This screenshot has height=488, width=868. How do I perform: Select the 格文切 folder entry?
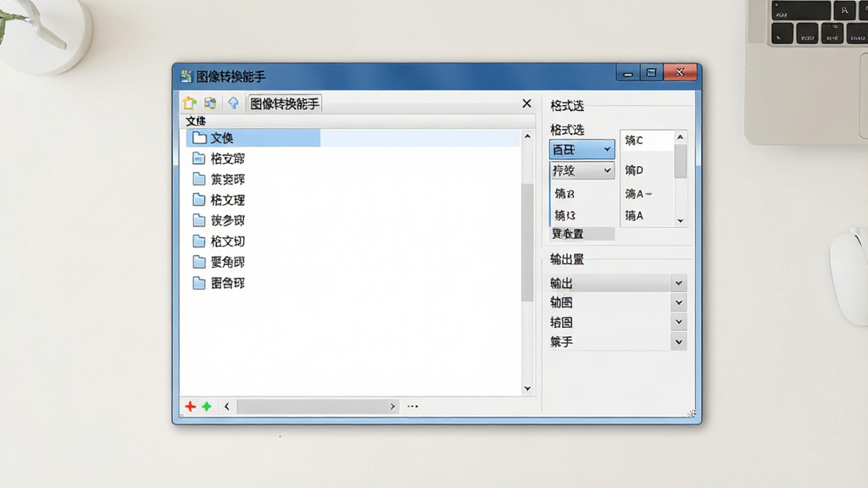point(227,241)
